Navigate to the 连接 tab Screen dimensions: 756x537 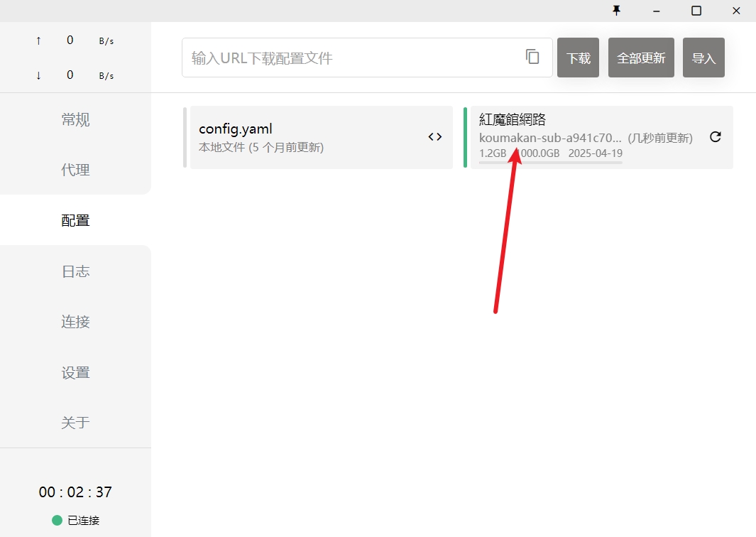coord(75,322)
